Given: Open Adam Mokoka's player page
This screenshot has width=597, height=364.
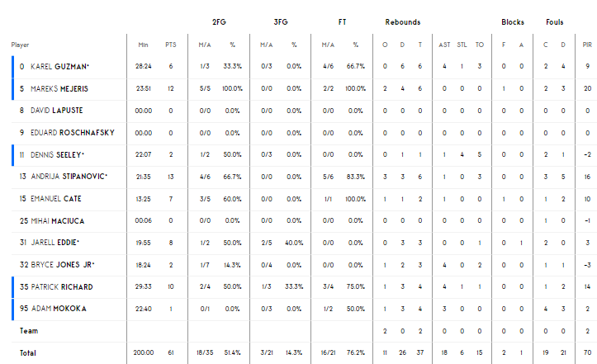Looking at the screenshot, I should tap(59, 309).
